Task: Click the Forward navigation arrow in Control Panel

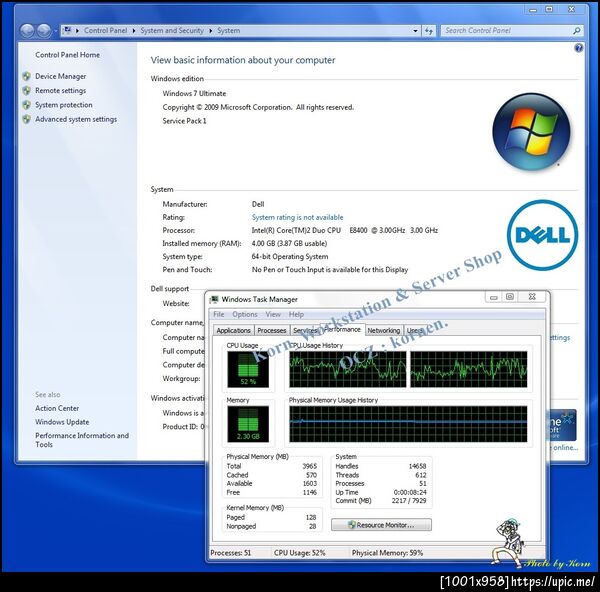Action: (44, 31)
